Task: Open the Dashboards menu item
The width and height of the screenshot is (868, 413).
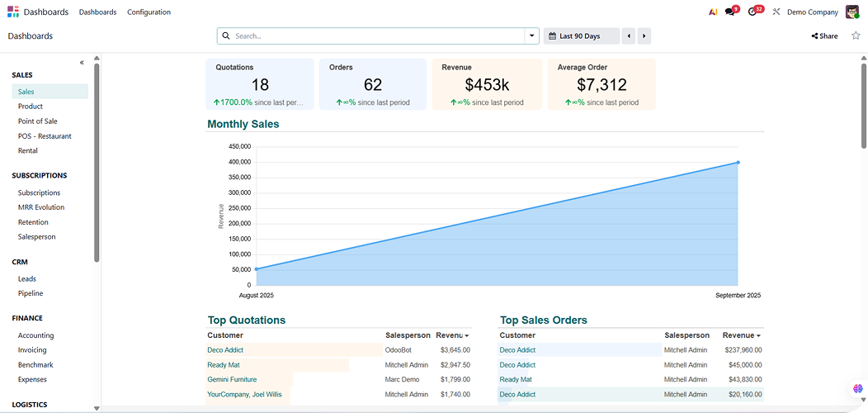Action: coord(97,12)
